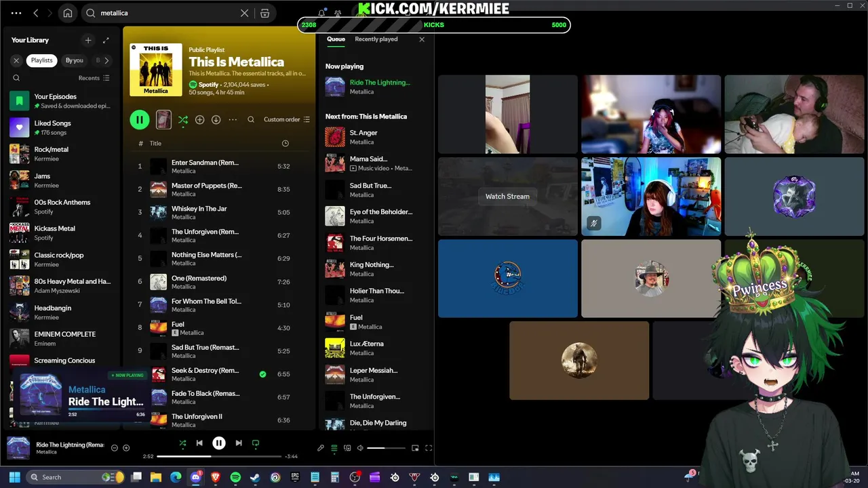Open Spotify link under playlist title
Screen dimensions: 868x488
[x=208, y=85]
